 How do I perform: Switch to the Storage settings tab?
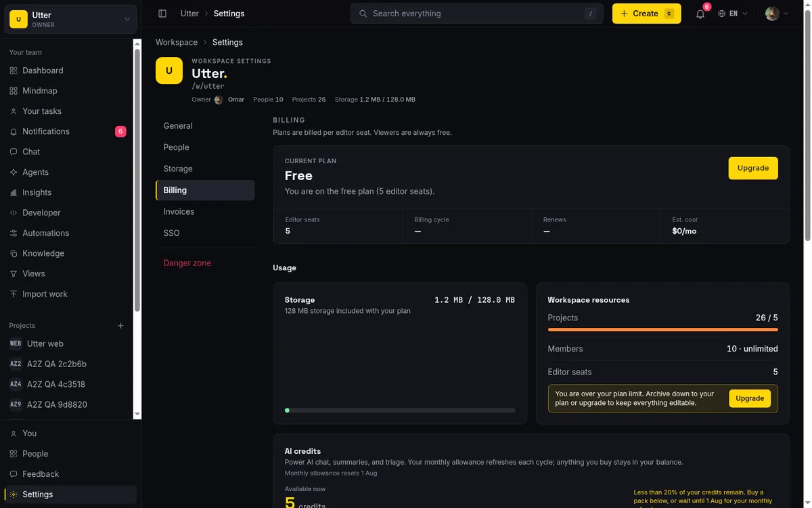point(205,169)
